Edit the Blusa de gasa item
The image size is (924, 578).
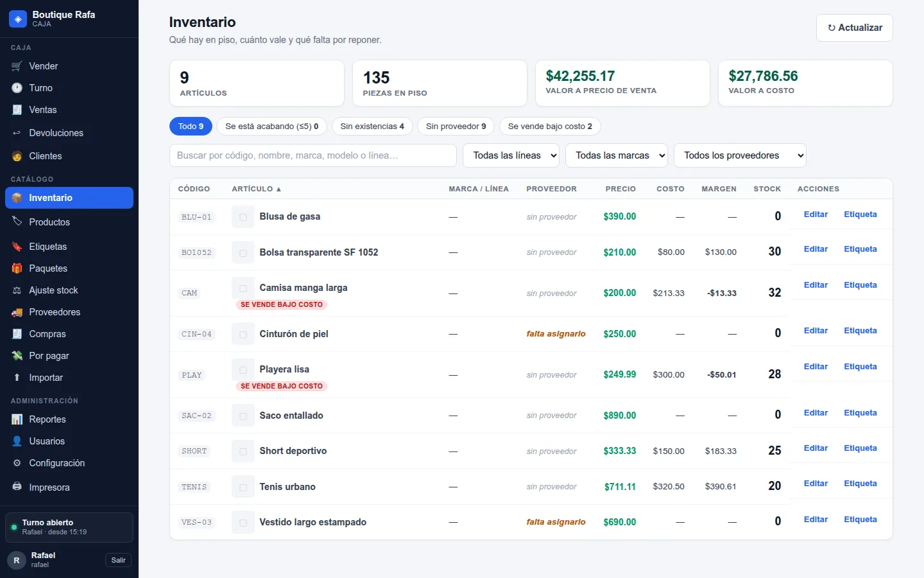(816, 215)
